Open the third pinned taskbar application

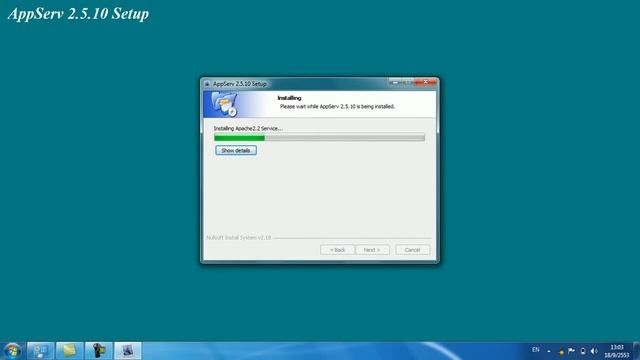[98, 351]
